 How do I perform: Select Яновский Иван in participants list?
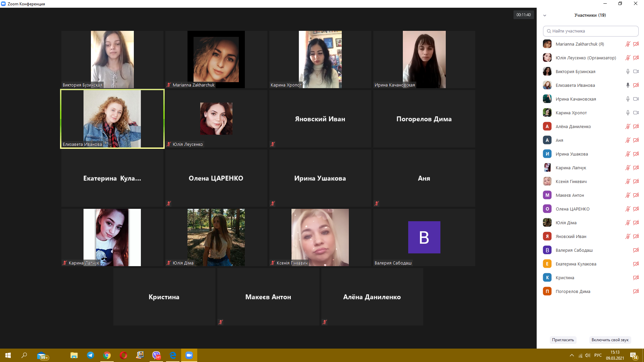(x=571, y=236)
